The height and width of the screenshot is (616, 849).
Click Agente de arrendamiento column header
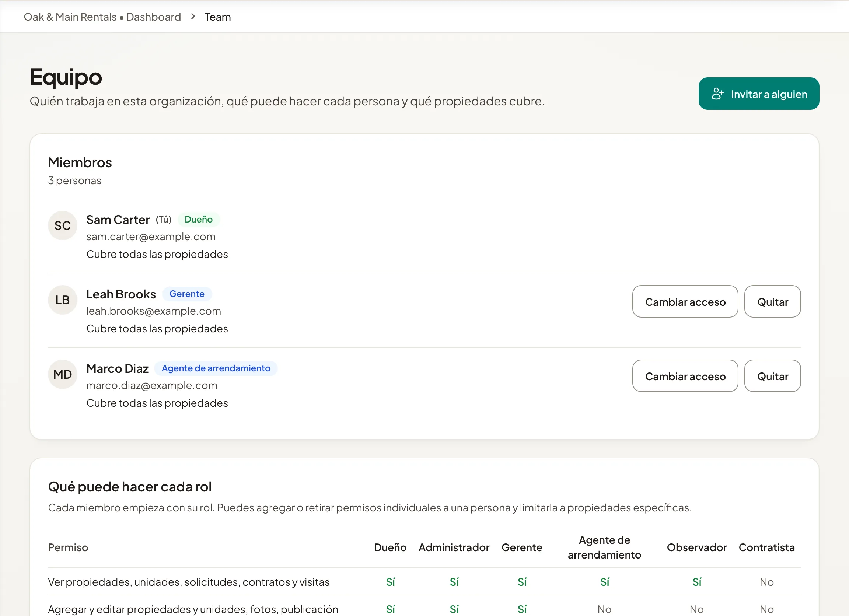tap(604, 547)
